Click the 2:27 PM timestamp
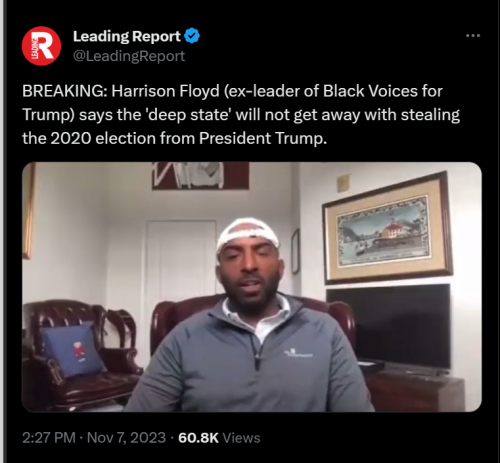Screen dimensions: 500x463 coord(49,438)
